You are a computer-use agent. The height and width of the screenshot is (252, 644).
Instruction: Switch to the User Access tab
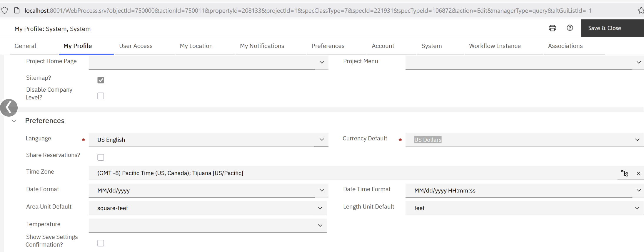pos(136,46)
